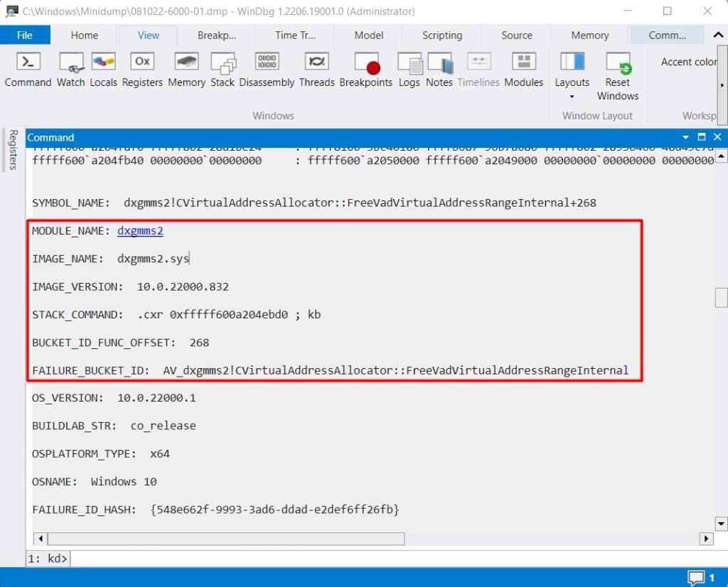Follow the dxgmms2 module hyperlink
The image size is (728, 587).
[139, 230]
